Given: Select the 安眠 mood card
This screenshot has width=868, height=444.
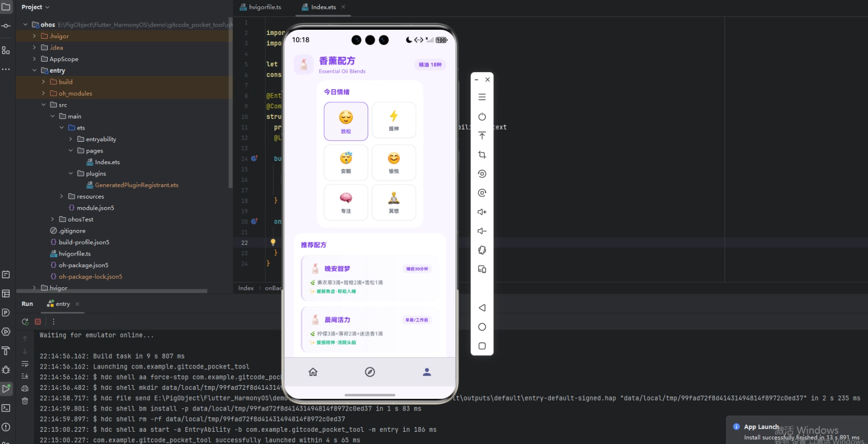Looking at the screenshot, I should click(346, 163).
